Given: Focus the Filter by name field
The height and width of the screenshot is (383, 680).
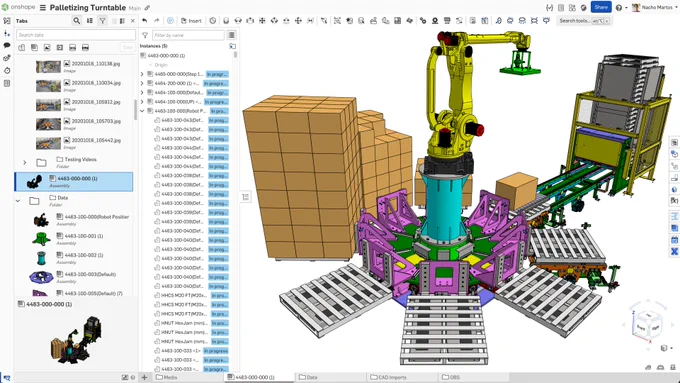Looking at the screenshot, I should [x=188, y=35].
